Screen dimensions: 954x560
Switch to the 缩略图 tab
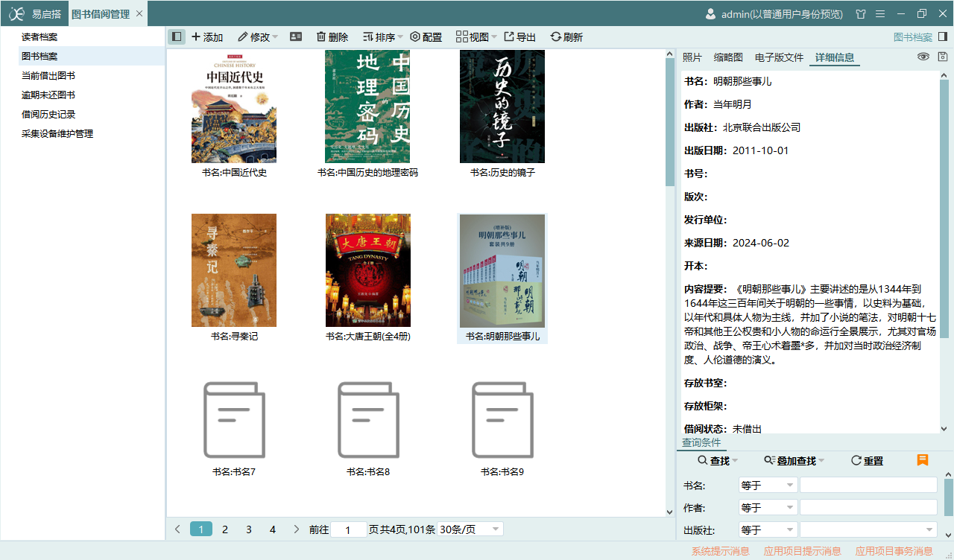[x=728, y=57]
